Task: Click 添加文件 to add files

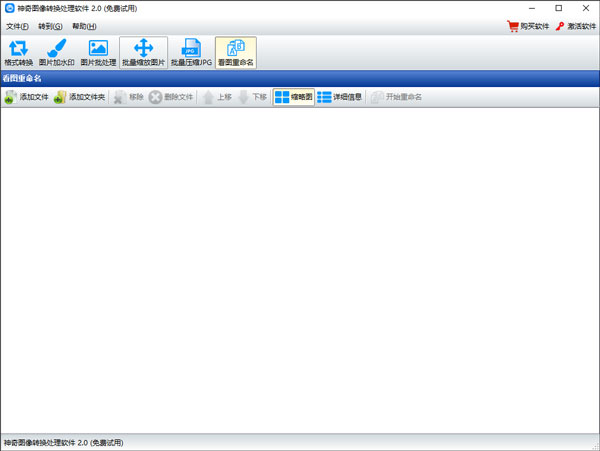Action: (x=26, y=97)
